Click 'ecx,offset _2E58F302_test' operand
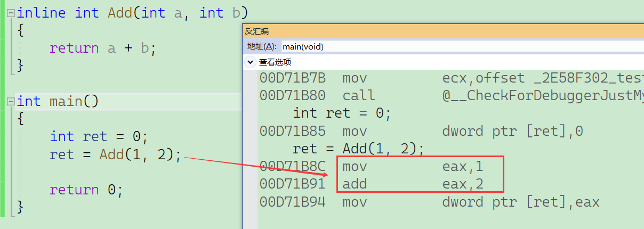Image resolution: width=644 pixels, height=229 pixels. pyautogui.click(x=543, y=78)
